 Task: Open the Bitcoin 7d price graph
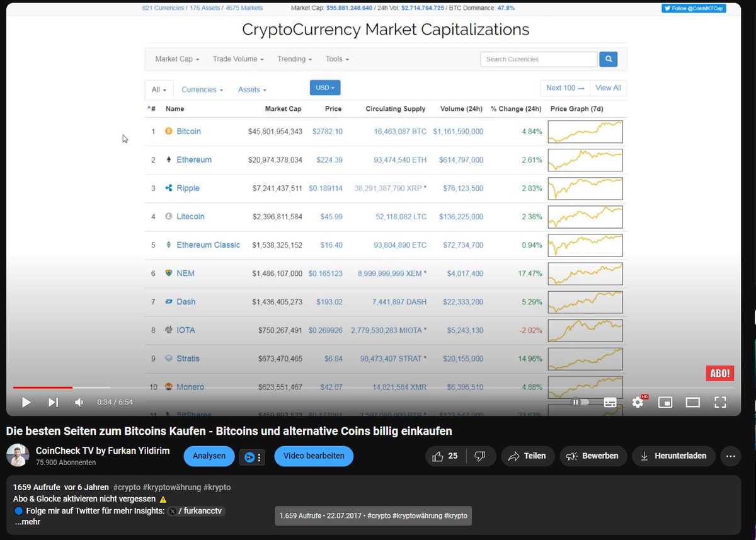tap(585, 132)
